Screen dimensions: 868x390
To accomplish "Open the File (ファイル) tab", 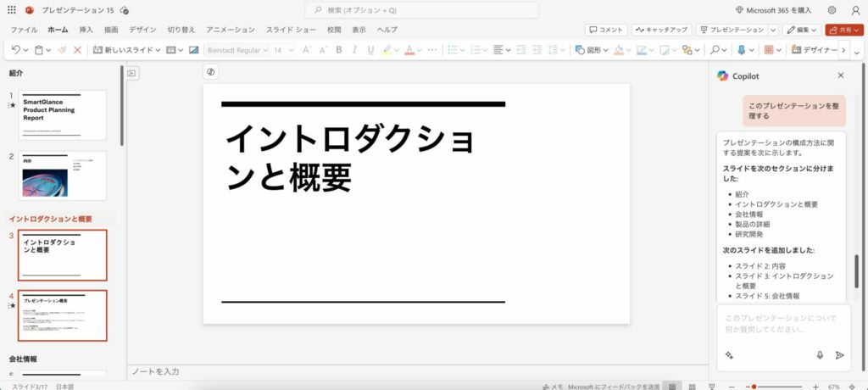I will point(24,30).
